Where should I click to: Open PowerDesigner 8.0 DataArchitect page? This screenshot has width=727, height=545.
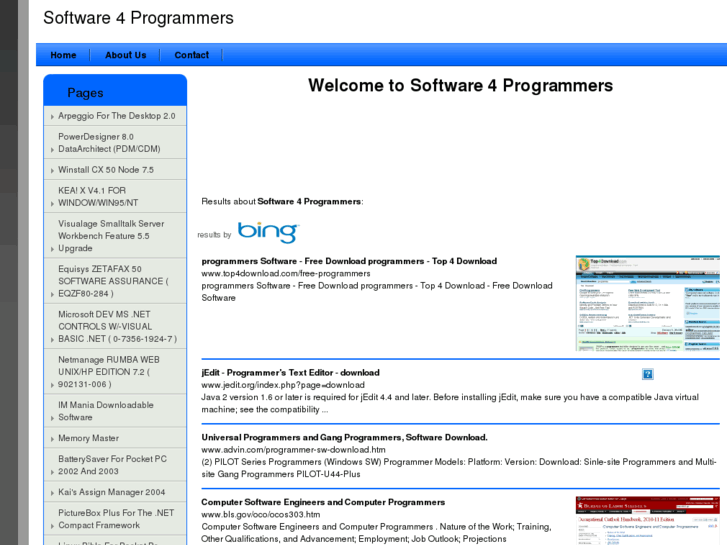[109, 143]
